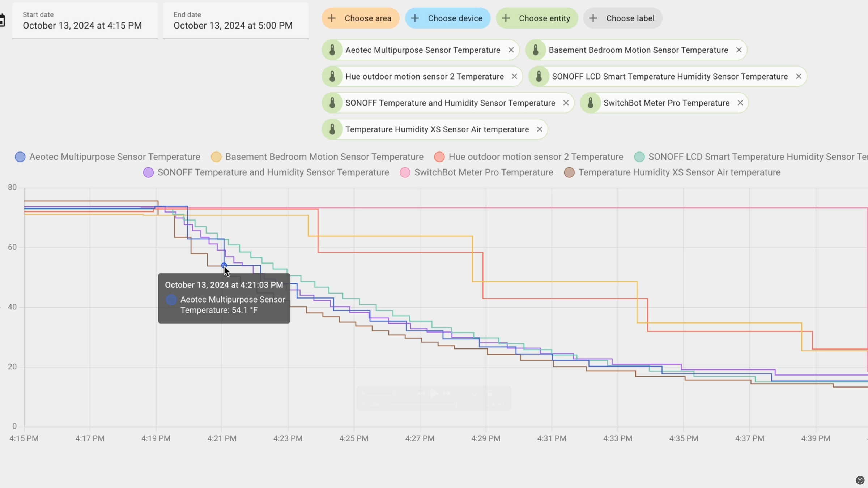This screenshot has width=868, height=488.
Task: Remove SwitchBot Meter Pro Temperature chip
Action: point(740,103)
